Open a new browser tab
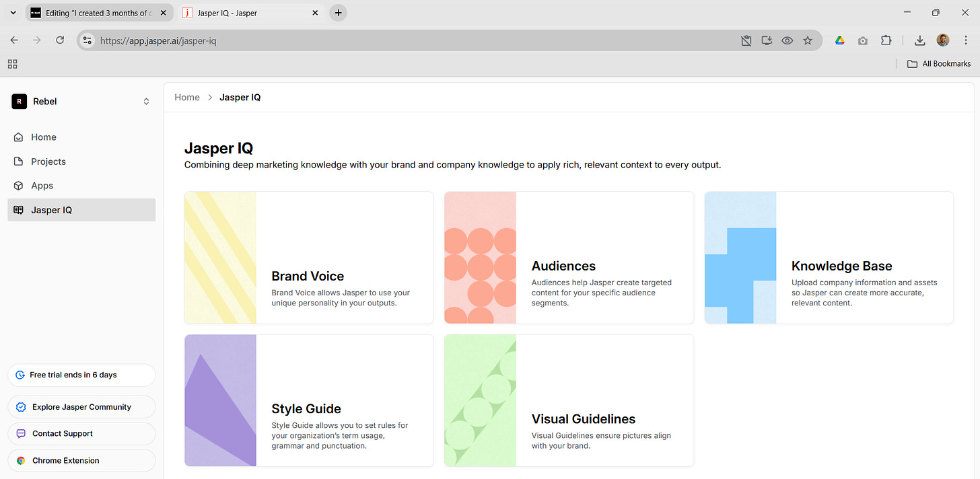 pos(338,13)
